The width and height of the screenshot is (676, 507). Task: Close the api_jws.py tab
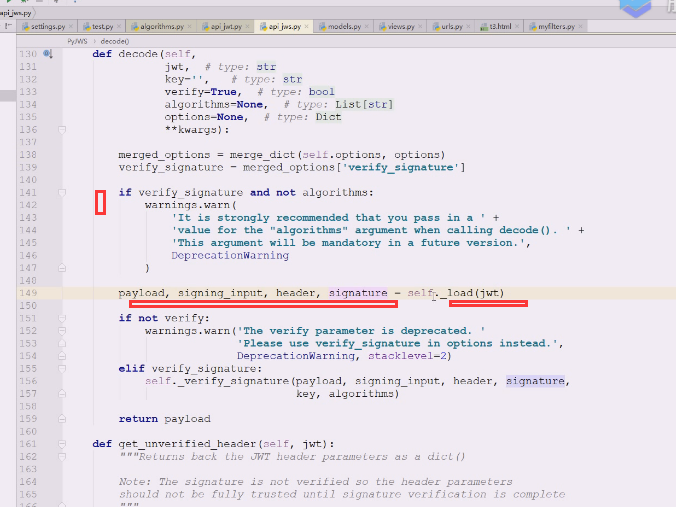point(307,27)
